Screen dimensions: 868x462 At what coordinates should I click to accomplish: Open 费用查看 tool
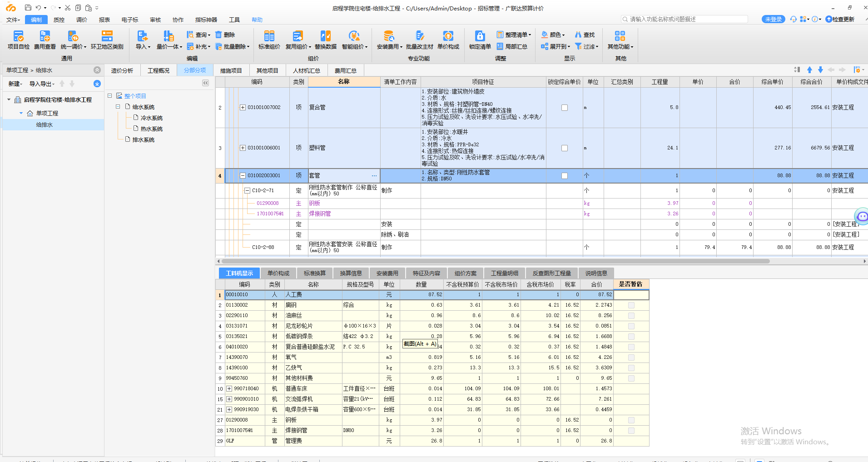coord(45,40)
